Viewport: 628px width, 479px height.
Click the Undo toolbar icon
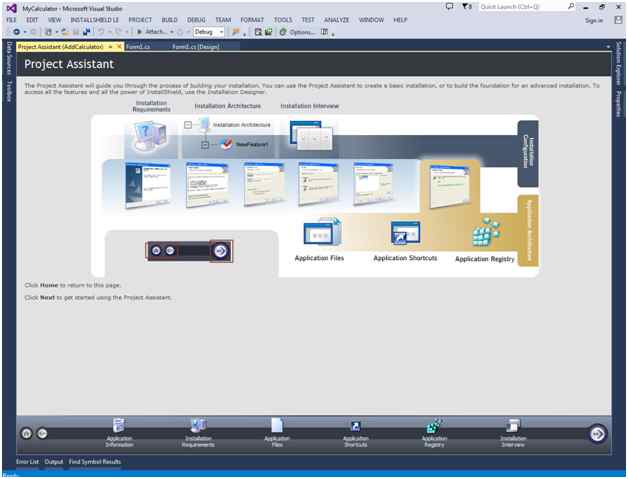101,32
